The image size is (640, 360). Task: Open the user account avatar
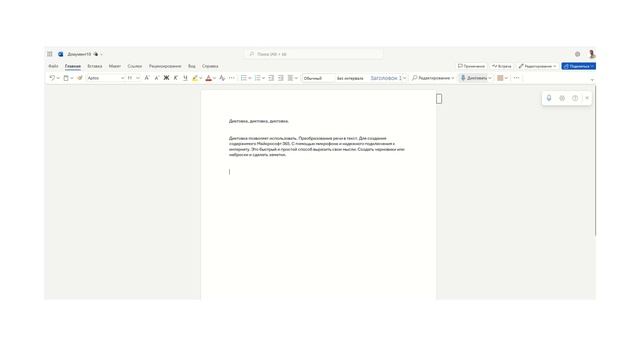591,54
